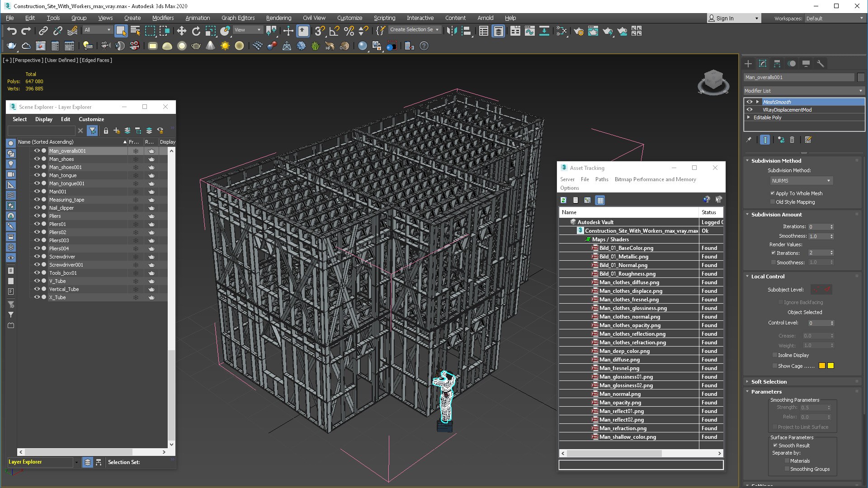Toggle the Smooth Result checkbox
Screen dimensions: 868x488
[x=775, y=446]
